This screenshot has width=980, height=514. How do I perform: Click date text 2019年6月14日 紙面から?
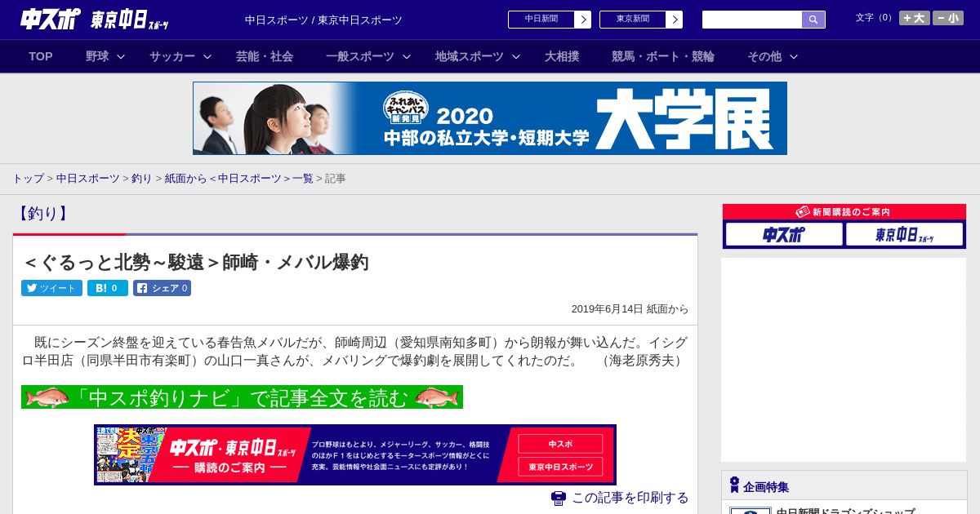630,309
